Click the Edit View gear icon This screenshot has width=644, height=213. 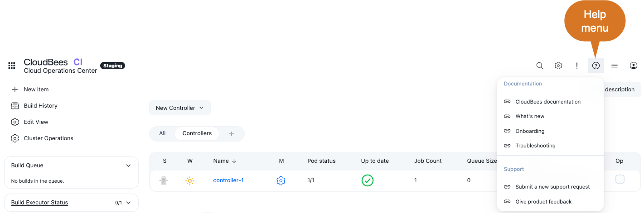point(15,122)
